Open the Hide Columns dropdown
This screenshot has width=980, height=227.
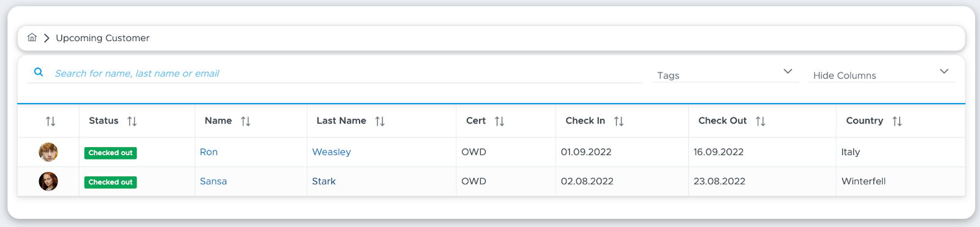[881, 75]
